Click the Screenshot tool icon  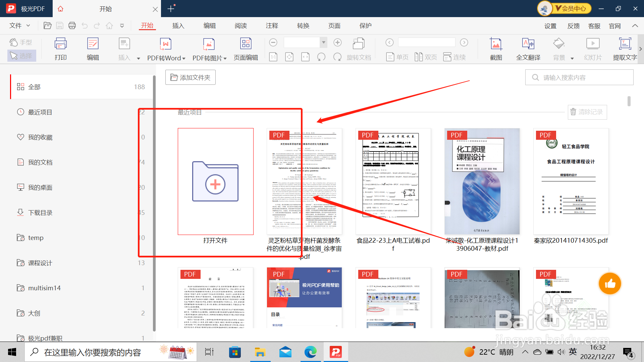[496, 44]
